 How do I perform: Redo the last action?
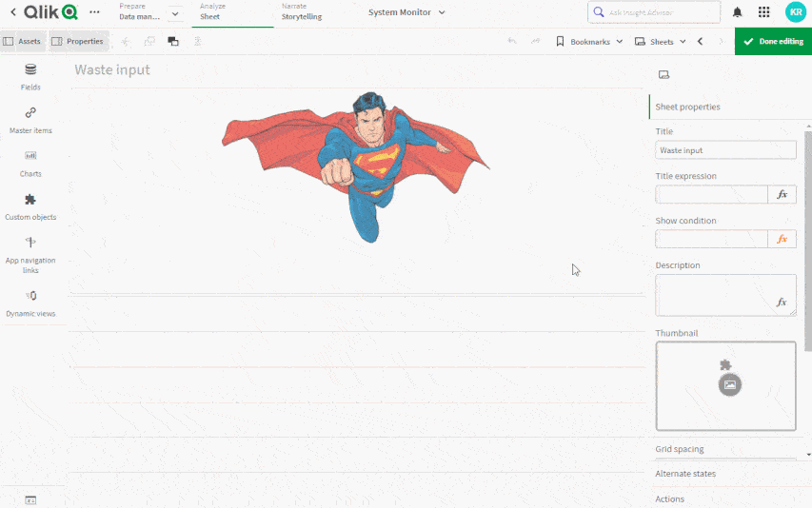tap(536, 42)
